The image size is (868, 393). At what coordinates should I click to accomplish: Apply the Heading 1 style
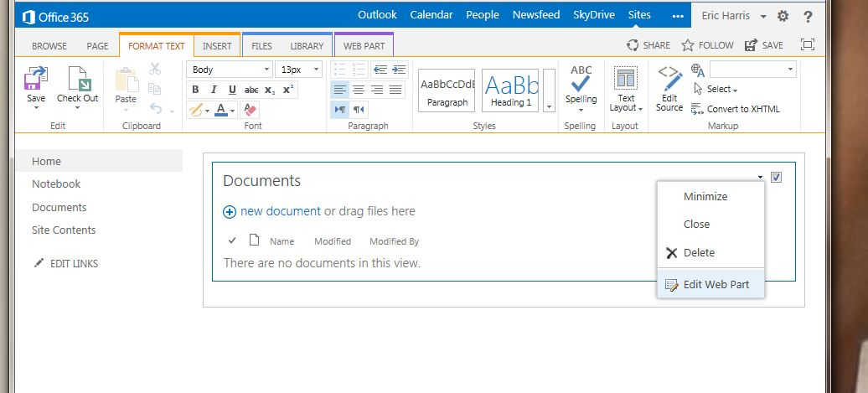[x=510, y=90]
